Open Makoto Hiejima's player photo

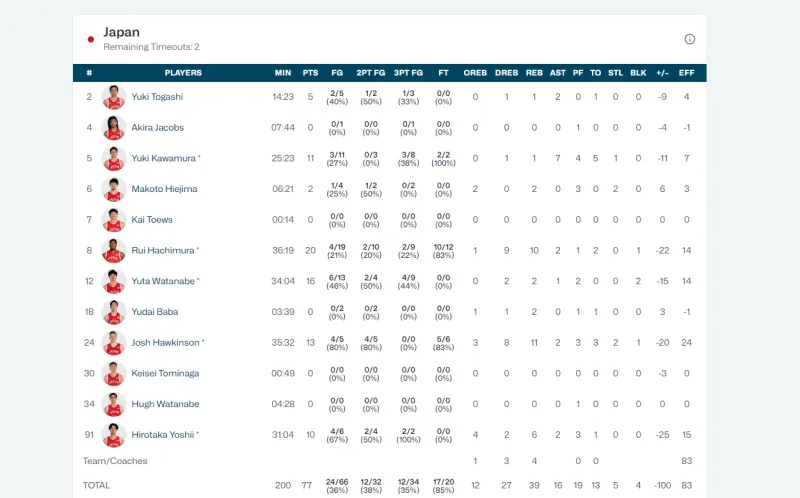pyautogui.click(x=114, y=189)
